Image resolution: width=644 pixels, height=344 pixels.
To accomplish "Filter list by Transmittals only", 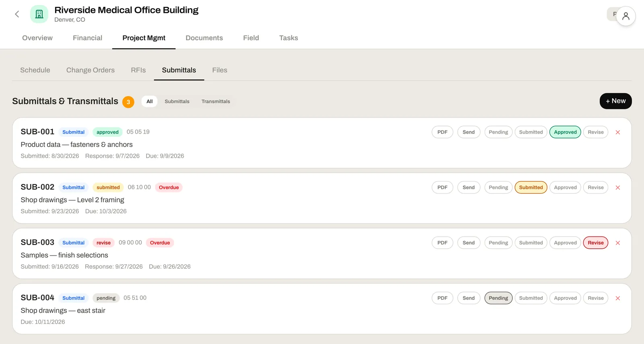I will pos(216,101).
